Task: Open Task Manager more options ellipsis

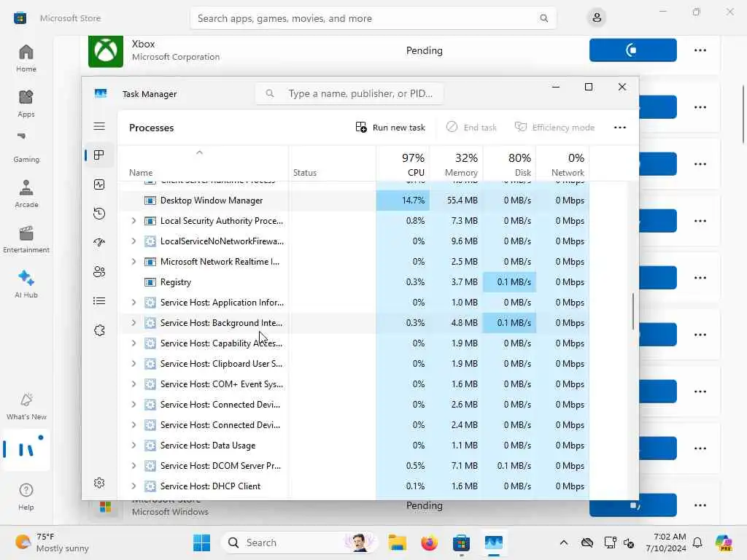Action: pos(620,127)
